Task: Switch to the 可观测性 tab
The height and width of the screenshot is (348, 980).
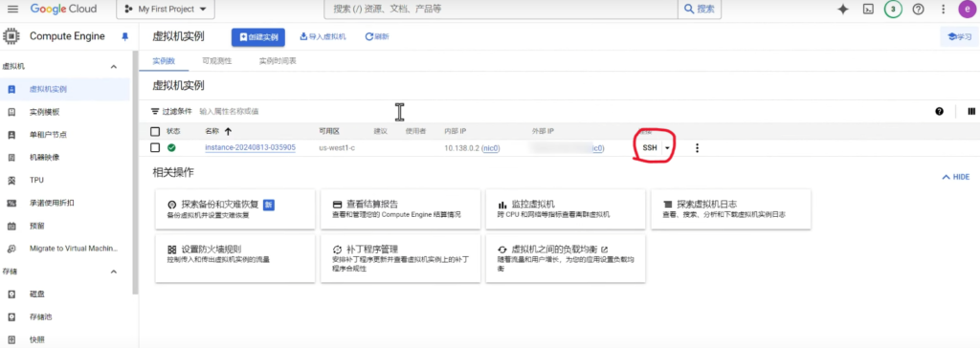Action: click(217, 61)
